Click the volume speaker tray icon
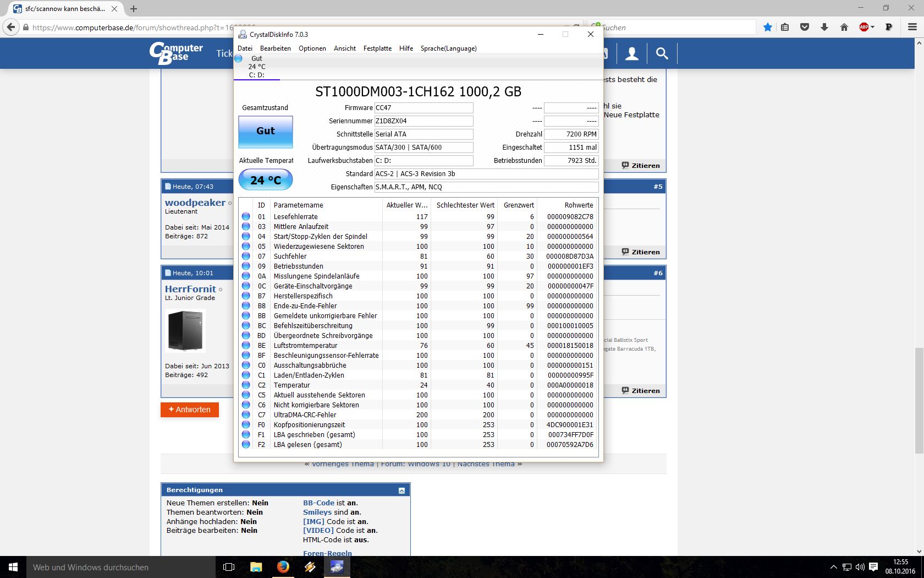 [860, 567]
